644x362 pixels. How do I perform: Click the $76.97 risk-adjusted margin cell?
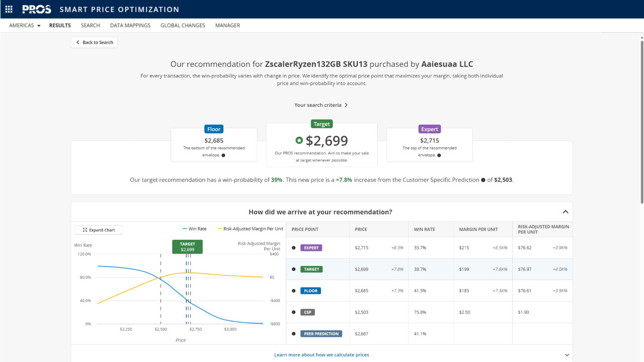[525, 269]
